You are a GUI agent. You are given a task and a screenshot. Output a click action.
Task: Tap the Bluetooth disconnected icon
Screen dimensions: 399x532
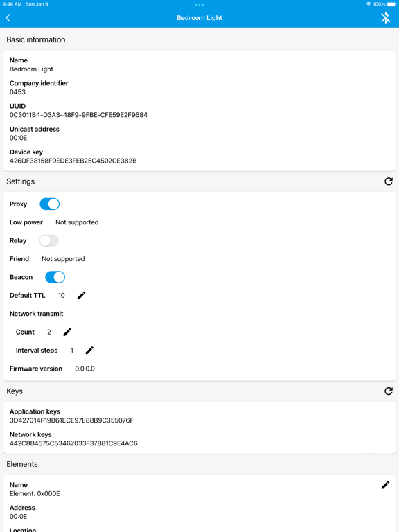click(x=385, y=17)
